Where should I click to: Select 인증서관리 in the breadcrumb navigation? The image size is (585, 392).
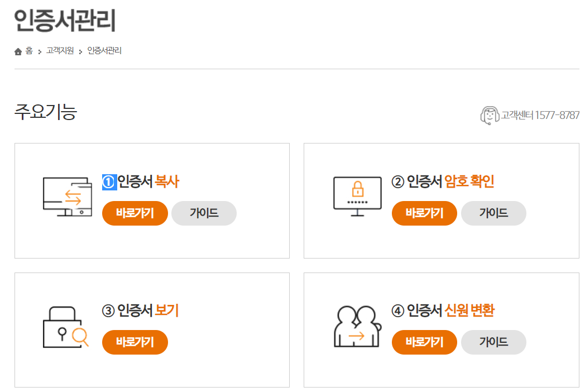click(x=104, y=51)
